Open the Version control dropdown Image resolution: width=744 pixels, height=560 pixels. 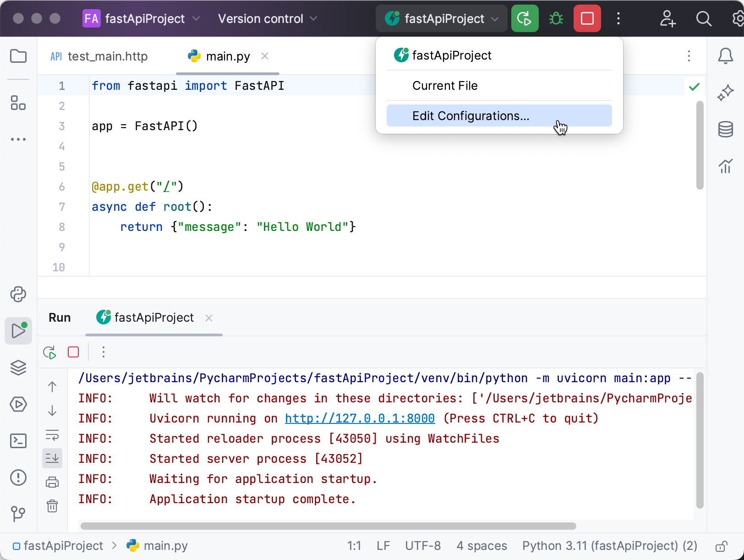(x=267, y=19)
